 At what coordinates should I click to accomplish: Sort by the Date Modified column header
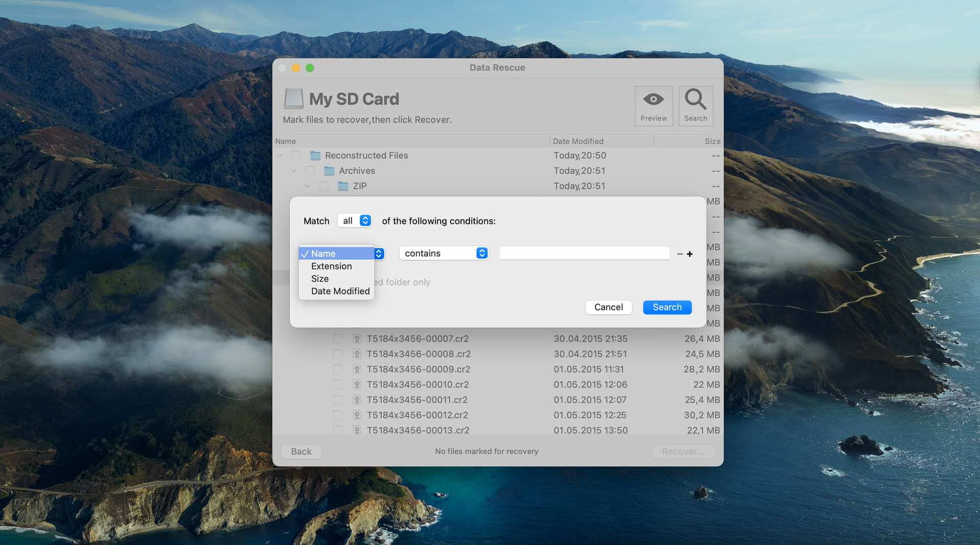coord(602,141)
